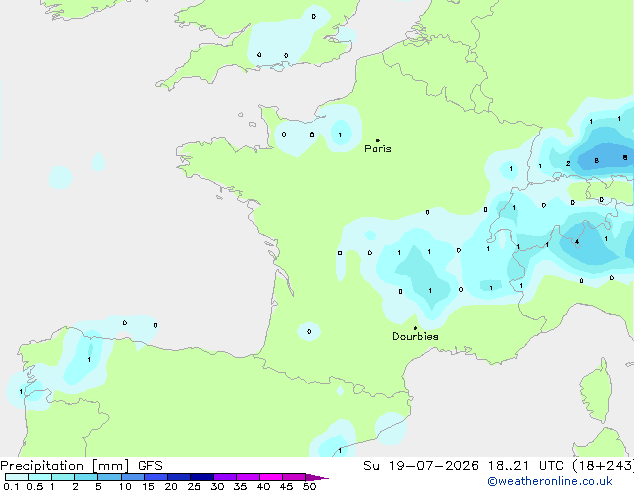Viewport: 634px width, 490px height.
Task: Click the 20–25 mm legend color box
Action: coord(179,477)
